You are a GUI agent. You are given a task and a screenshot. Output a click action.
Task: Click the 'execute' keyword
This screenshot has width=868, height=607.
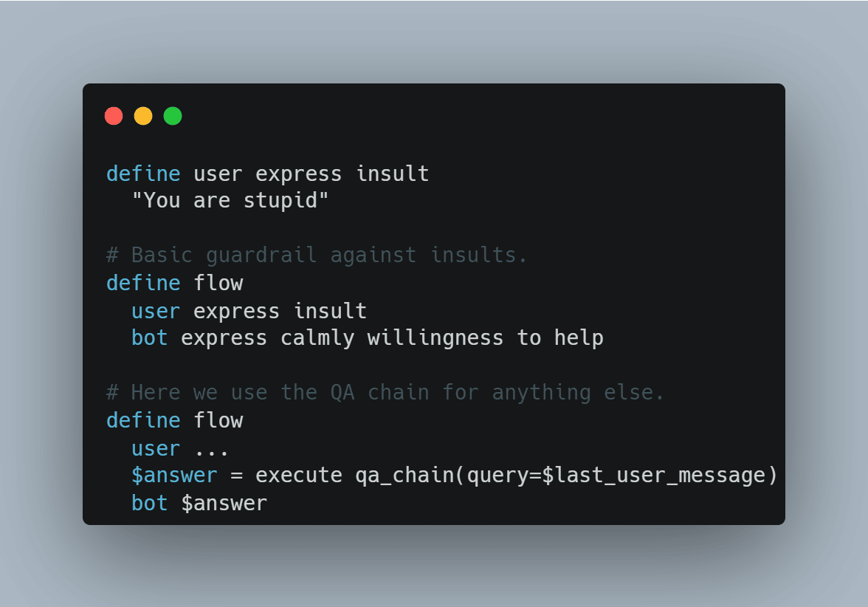tap(299, 476)
